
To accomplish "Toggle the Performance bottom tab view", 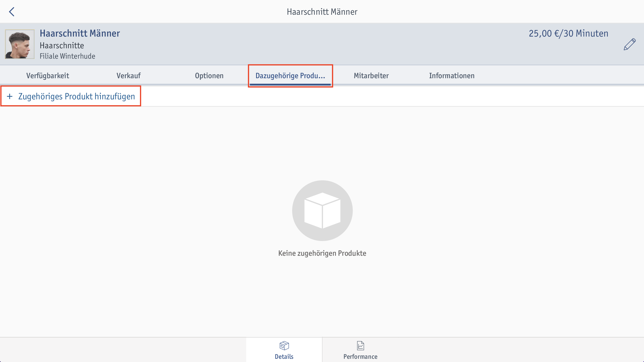I will point(360,350).
